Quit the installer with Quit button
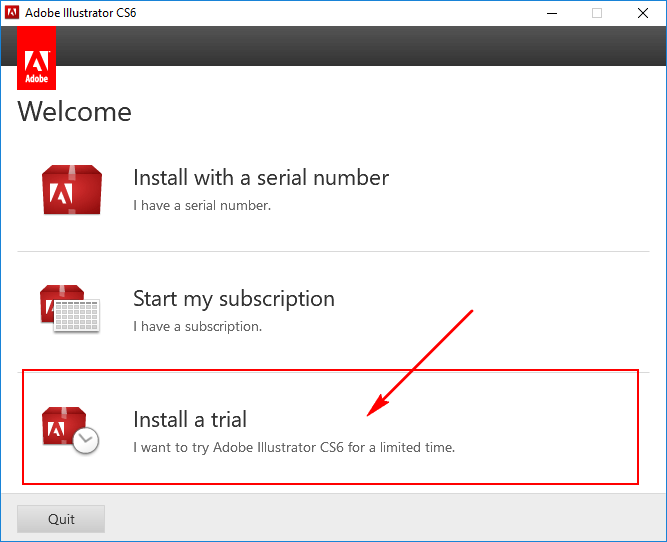The width and height of the screenshot is (667, 542). 61,519
